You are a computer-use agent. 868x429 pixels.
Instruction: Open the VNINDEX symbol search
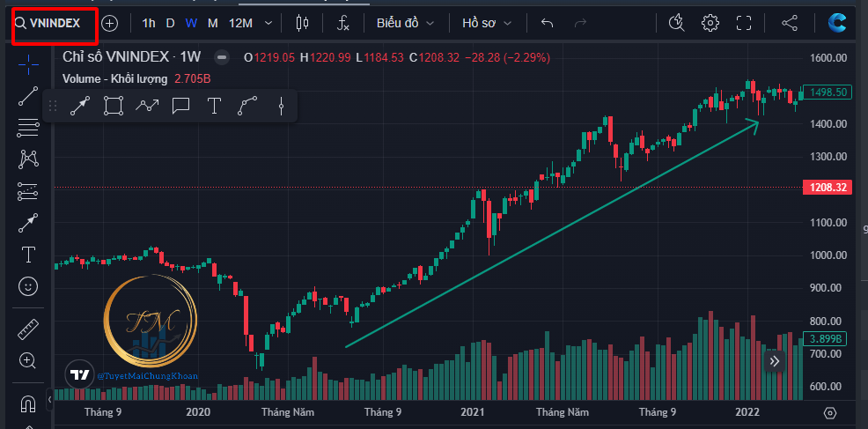click(53, 23)
